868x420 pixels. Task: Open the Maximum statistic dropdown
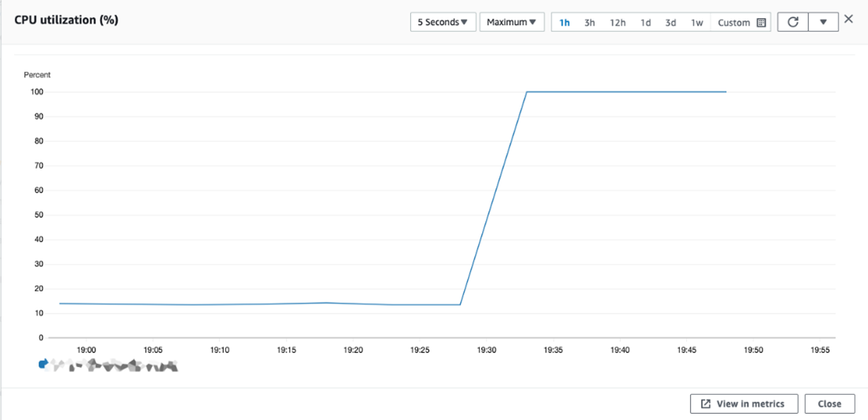point(511,22)
